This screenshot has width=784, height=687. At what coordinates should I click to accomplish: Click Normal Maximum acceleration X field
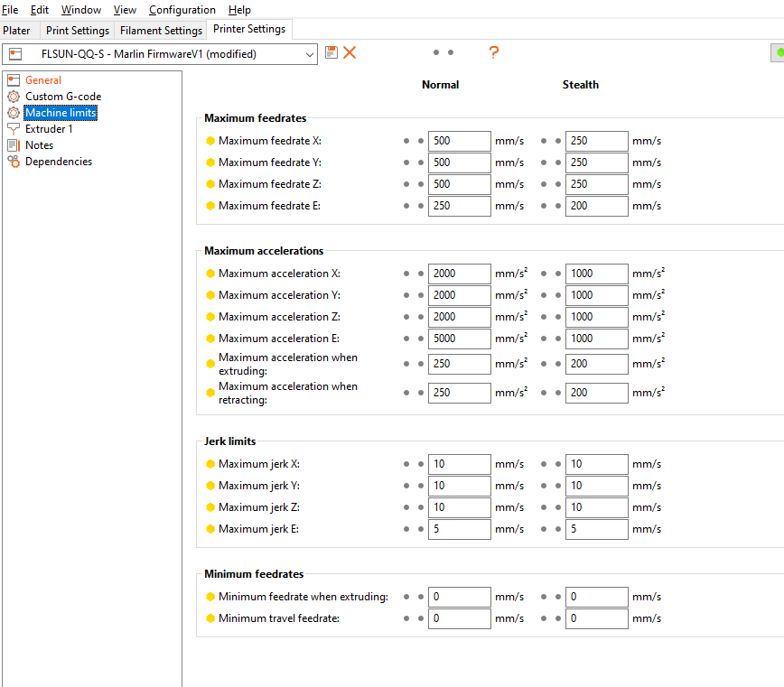click(x=460, y=274)
